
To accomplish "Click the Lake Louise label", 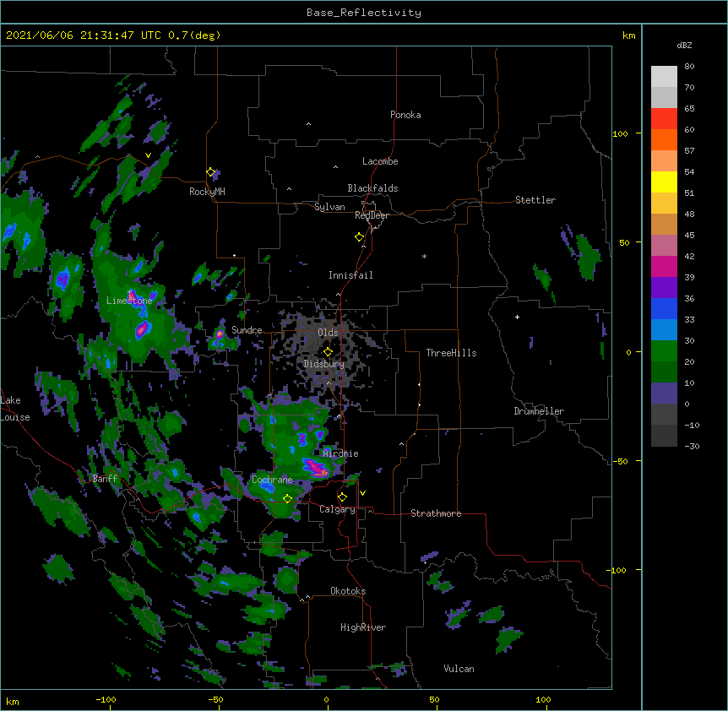I will (15, 409).
